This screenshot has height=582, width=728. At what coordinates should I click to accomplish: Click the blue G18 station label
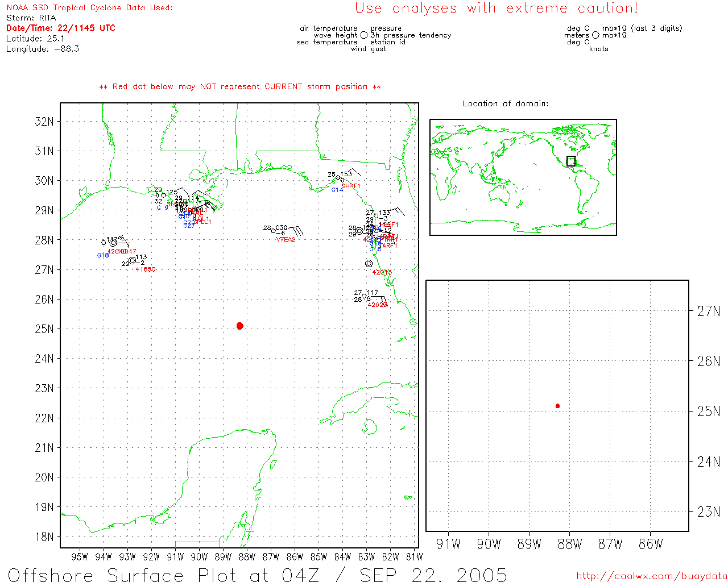[x=102, y=256]
